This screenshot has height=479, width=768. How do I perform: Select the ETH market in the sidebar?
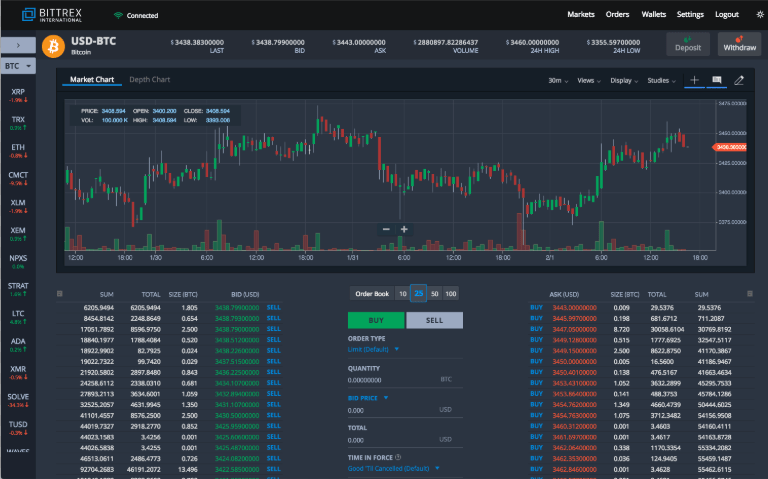18,151
